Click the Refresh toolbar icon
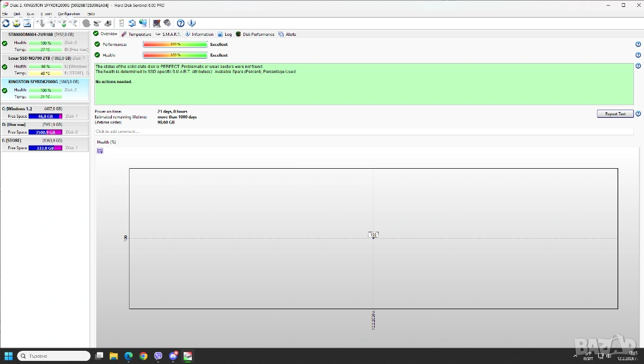 pos(6,23)
